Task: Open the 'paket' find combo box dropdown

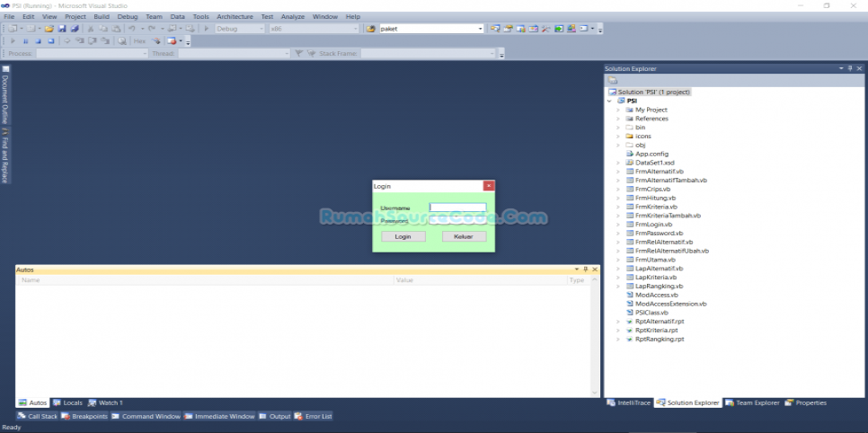Action: click(481, 29)
